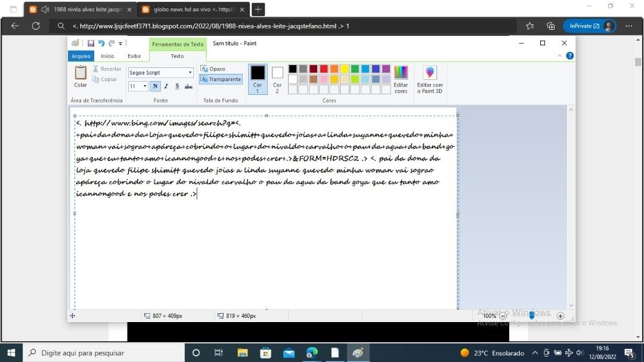Click the browser address bar URL
644x362 pixels.
point(210,26)
